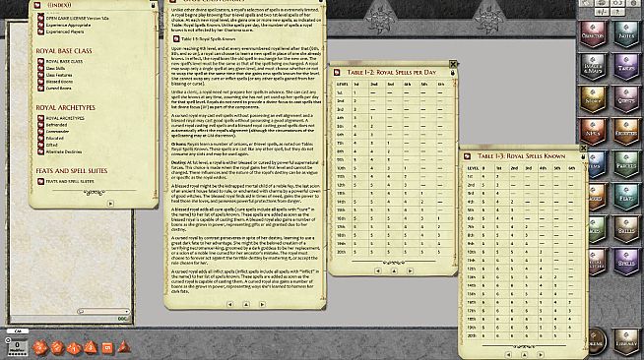The image size is (644, 360).
Task: Up arrow in Table 1-3 window
Action: click(x=525, y=355)
